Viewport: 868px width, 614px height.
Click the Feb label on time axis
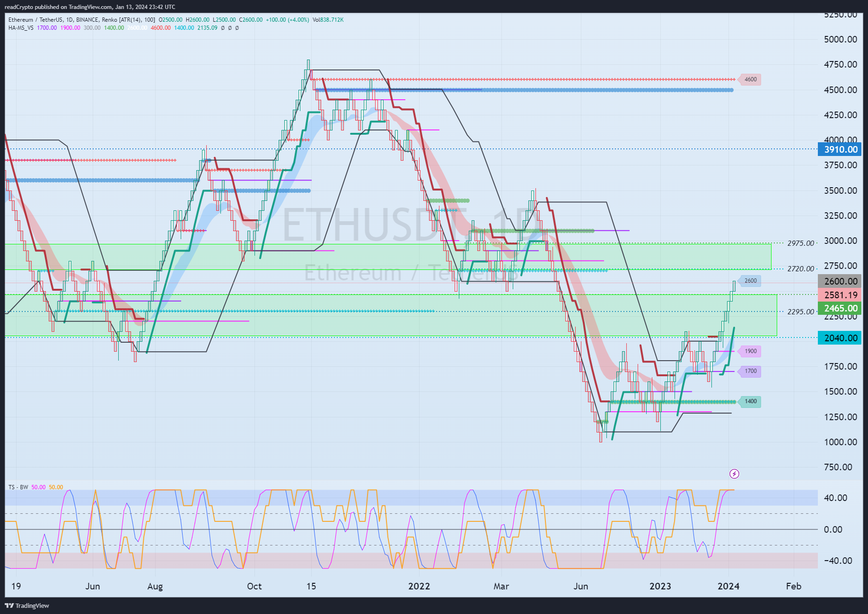click(x=794, y=586)
